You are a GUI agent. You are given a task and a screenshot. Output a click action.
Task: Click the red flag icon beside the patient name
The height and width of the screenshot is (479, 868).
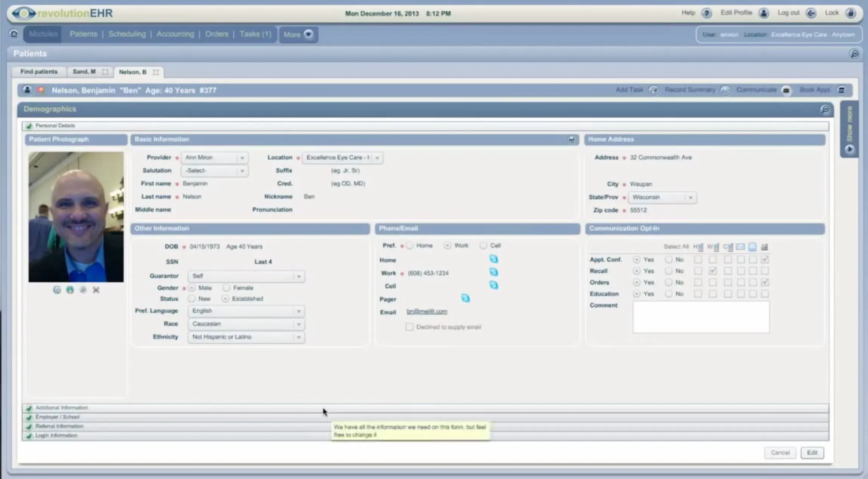(x=42, y=90)
